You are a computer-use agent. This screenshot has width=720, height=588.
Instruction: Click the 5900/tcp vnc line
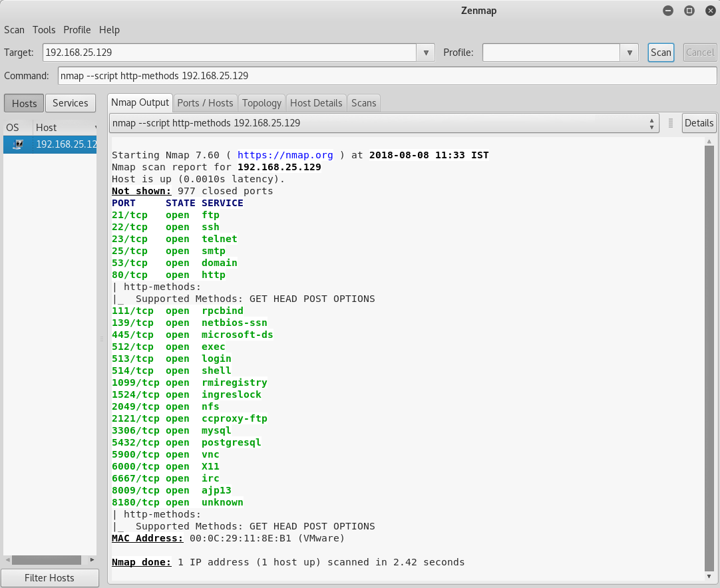pyautogui.click(x=166, y=454)
